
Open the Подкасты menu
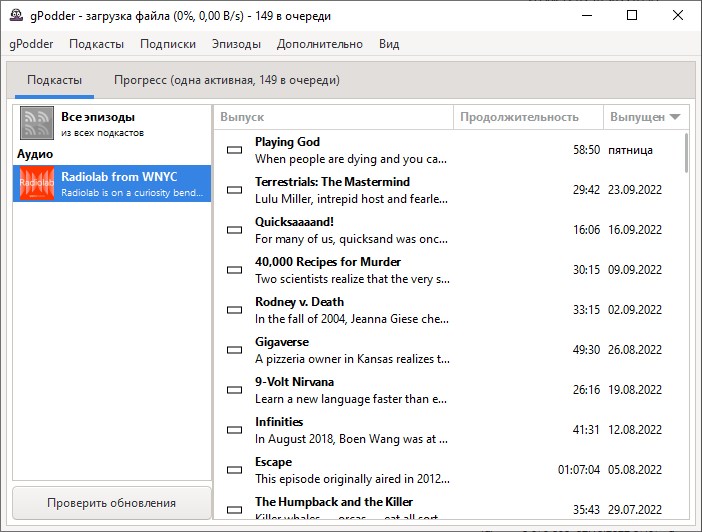(x=96, y=44)
